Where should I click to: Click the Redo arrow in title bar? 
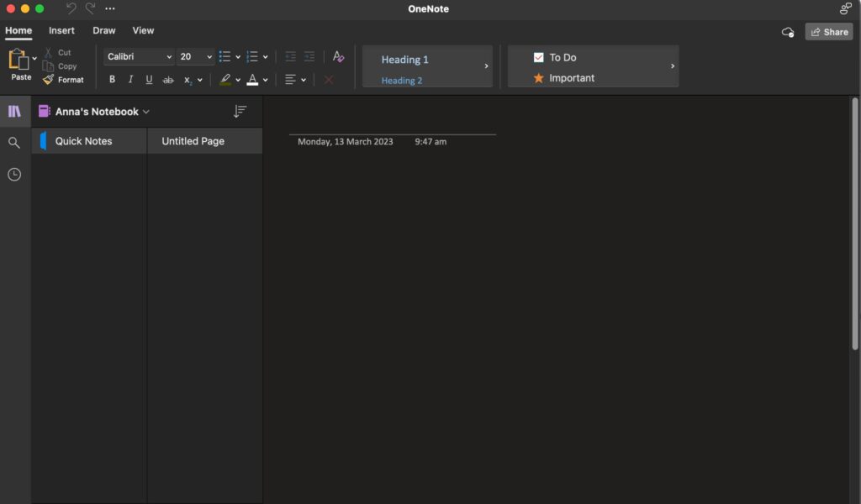click(91, 8)
